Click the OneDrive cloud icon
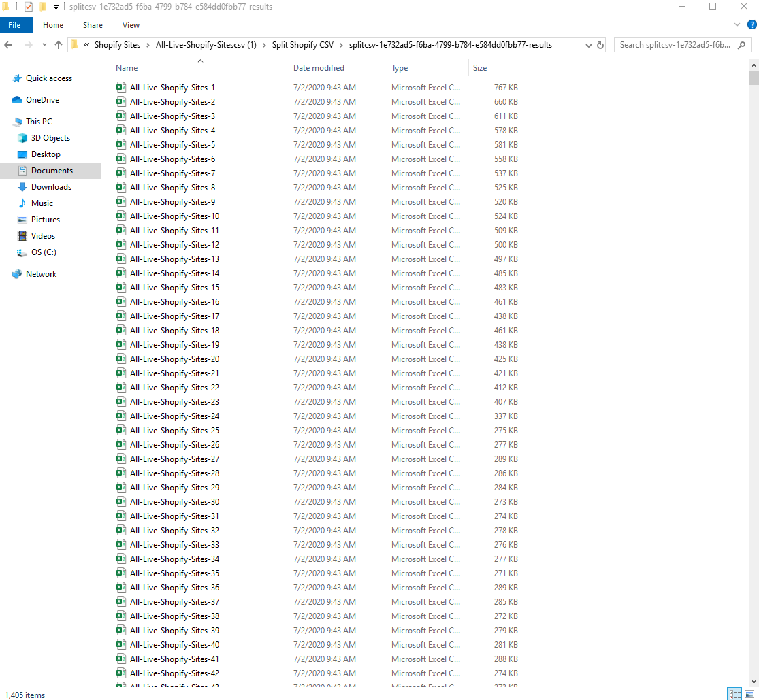The image size is (759, 700). point(17,100)
